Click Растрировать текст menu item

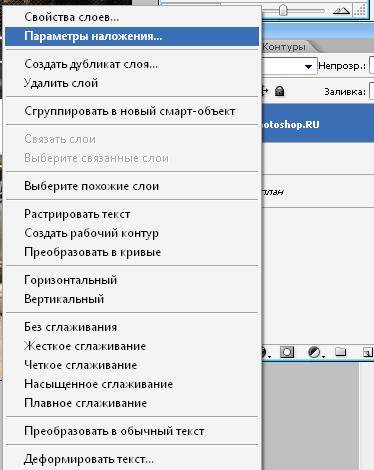pyautogui.click(x=132, y=214)
